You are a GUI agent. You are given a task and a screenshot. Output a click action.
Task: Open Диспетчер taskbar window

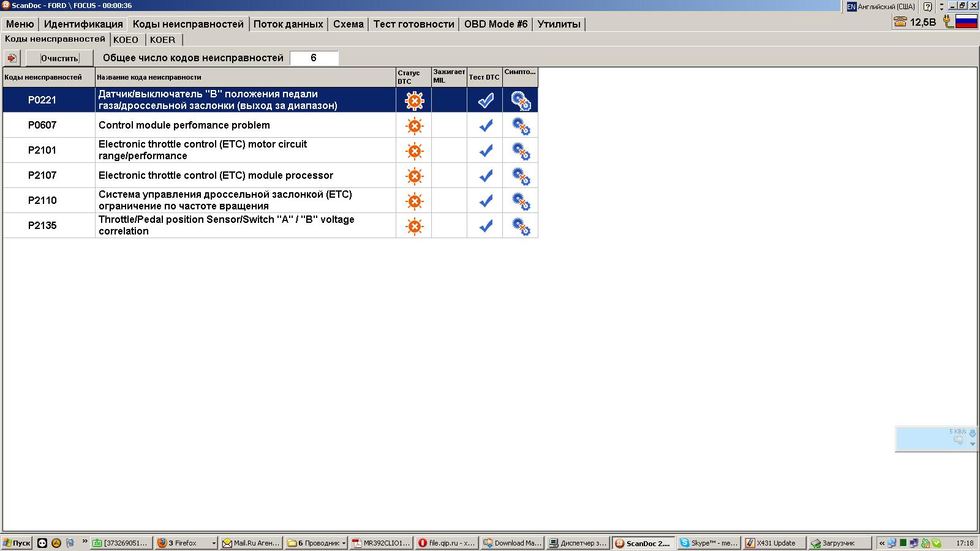578,543
